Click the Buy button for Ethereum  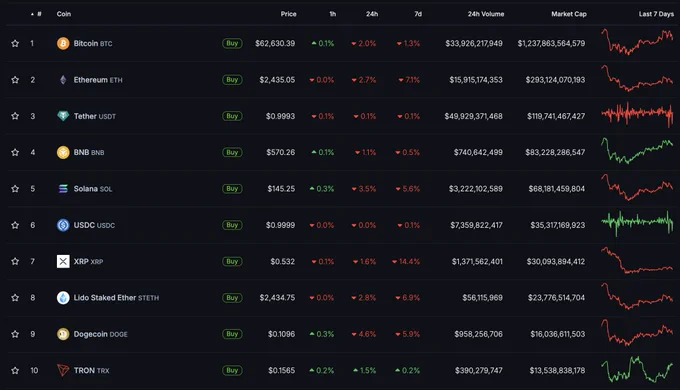tap(232, 79)
